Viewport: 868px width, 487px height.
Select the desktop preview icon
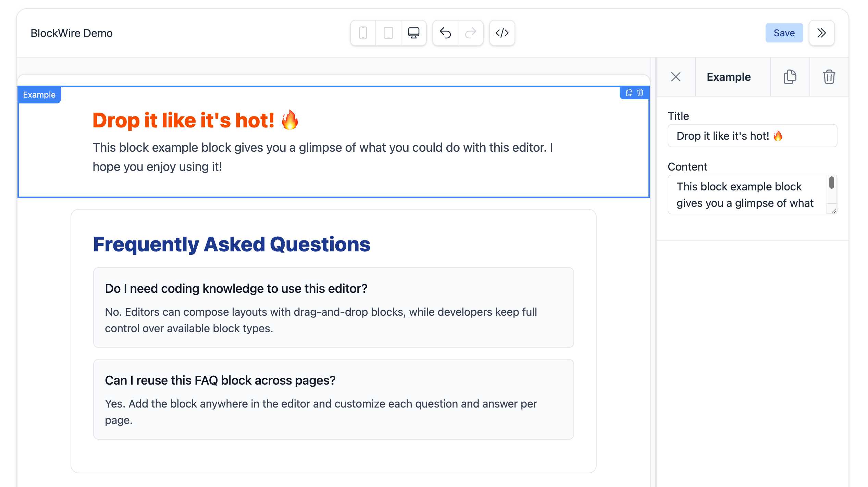pyautogui.click(x=413, y=33)
